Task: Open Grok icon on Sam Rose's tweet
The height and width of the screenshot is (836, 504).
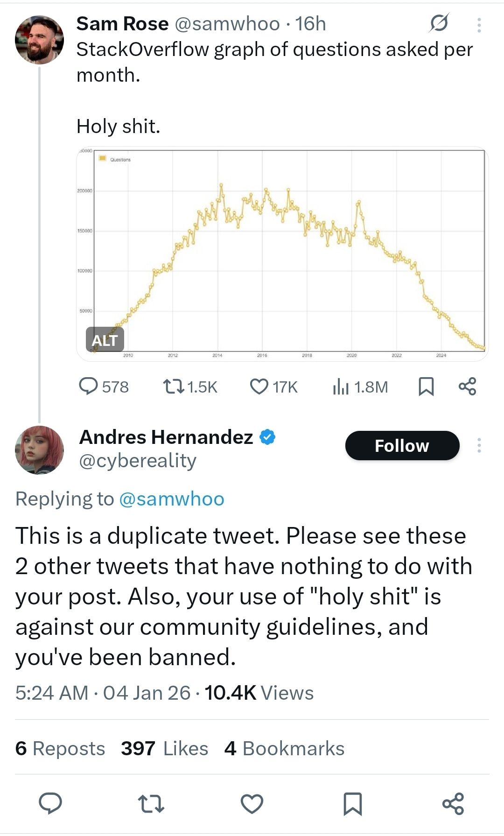Action: (439, 23)
